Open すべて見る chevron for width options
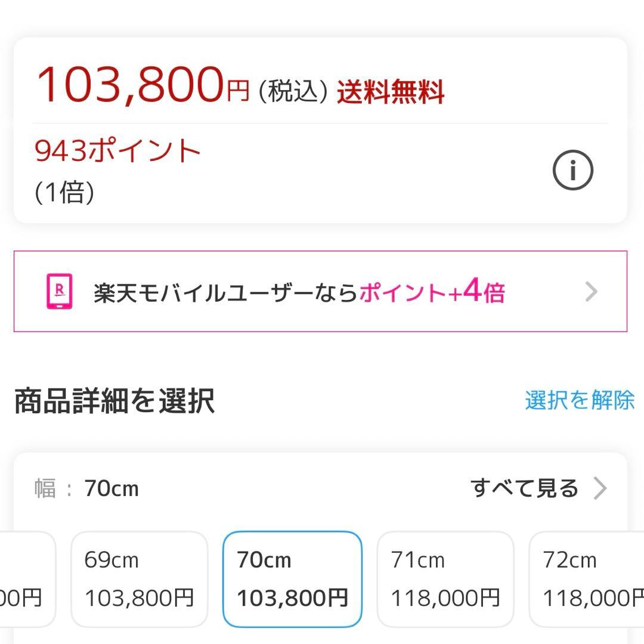The width and height of the screenshot is (644, 644). (x=599, y=487)
